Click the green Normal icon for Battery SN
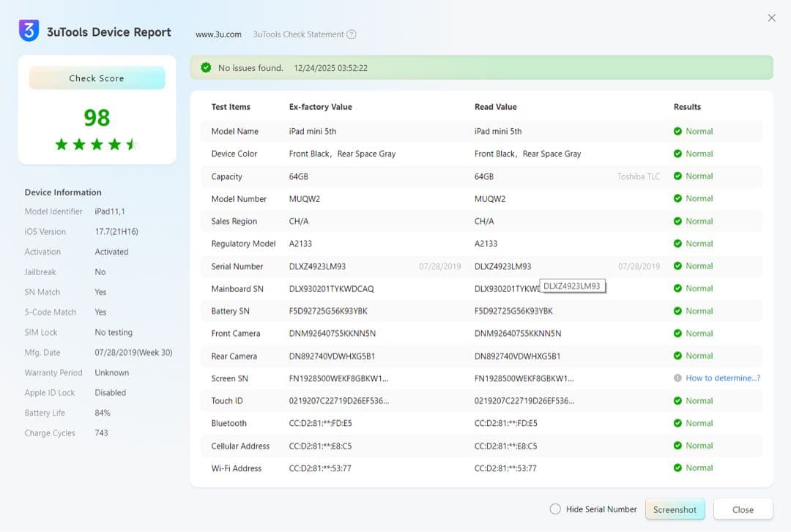 (677, 311)
